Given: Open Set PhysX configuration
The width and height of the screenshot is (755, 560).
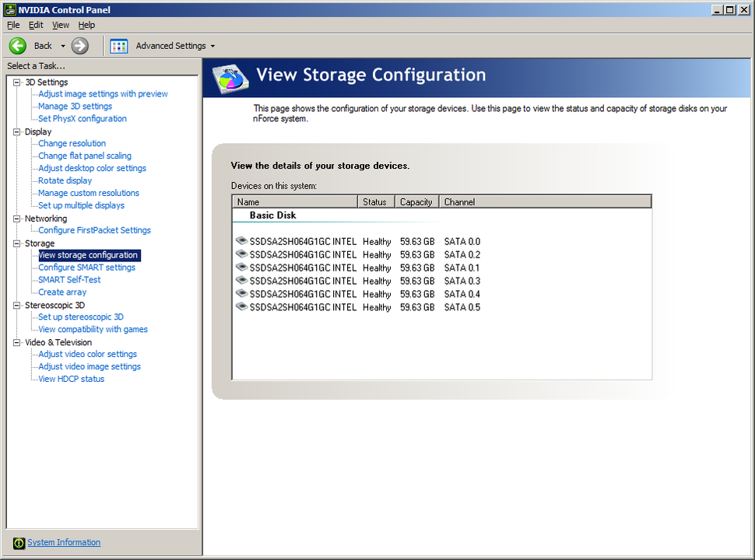Looking at the screenshot, I should pos(83,118).
